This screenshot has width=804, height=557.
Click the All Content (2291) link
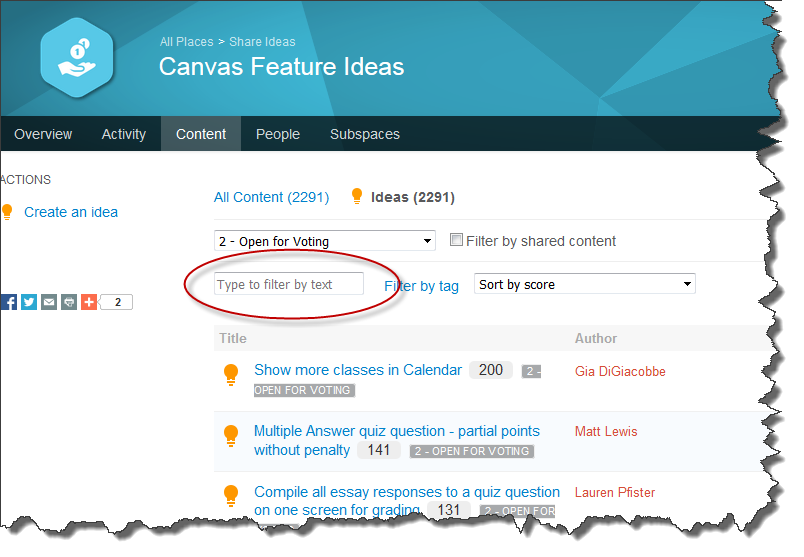[271, 197]
